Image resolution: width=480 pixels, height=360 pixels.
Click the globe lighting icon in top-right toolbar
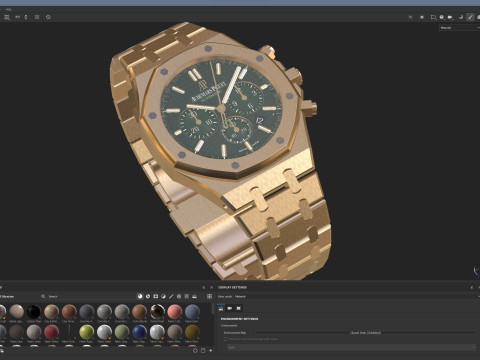point(442,17)
